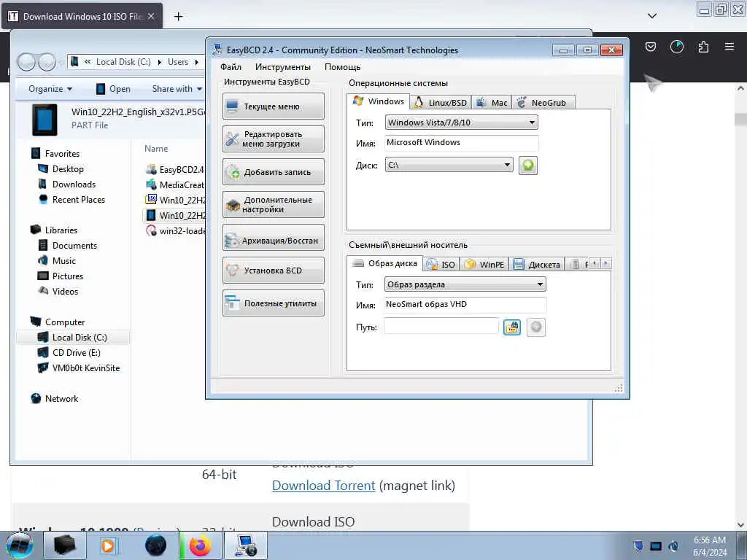Open the Файл menu in EasyBCD
Screen dimensions: 747x560
point(231,66)
